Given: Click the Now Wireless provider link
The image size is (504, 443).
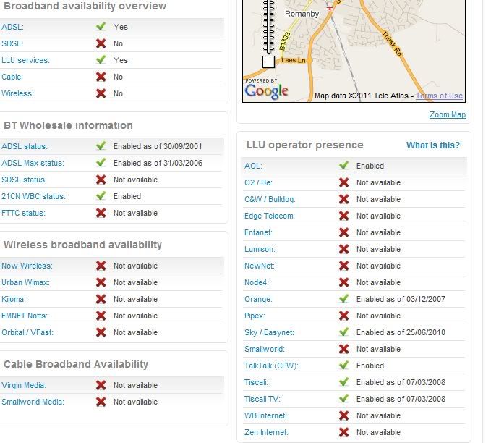Looking at the screenshot, I should click(27, 266).
